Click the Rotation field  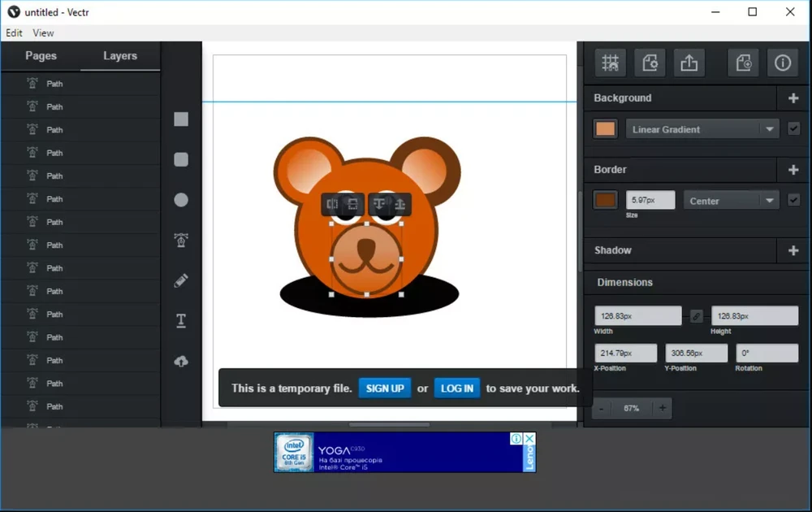[767, 353]
